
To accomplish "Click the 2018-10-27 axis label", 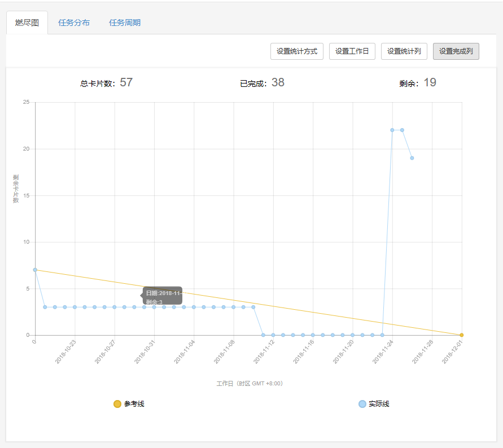I will pyautogui.click(x=105, y=352).
